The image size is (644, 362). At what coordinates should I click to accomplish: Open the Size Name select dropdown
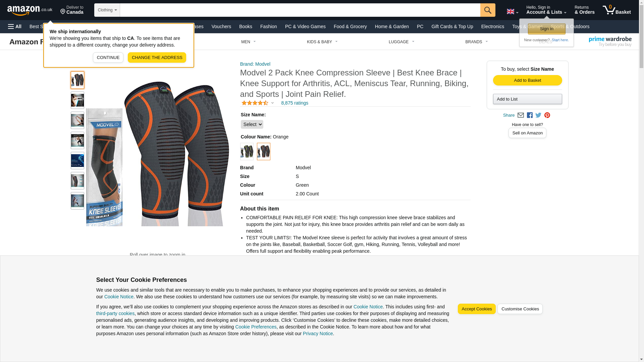(x=252, y=124)
